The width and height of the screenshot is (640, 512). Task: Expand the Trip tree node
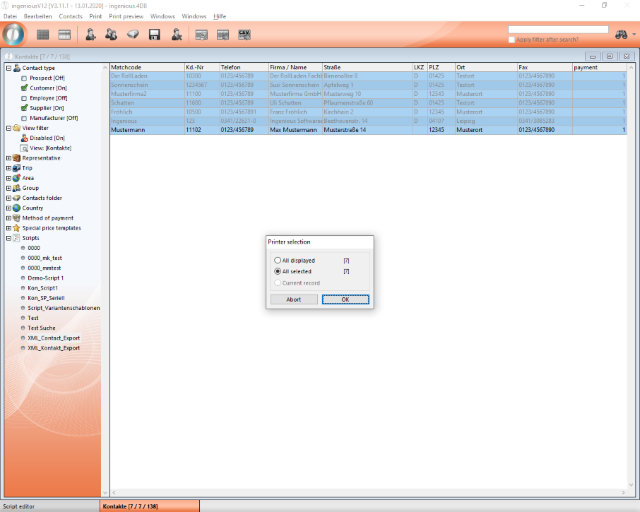click(x=9, y=168)
